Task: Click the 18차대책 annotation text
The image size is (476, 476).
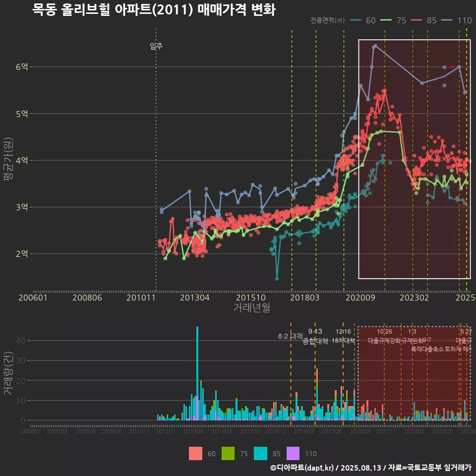Action: [343, 340]
